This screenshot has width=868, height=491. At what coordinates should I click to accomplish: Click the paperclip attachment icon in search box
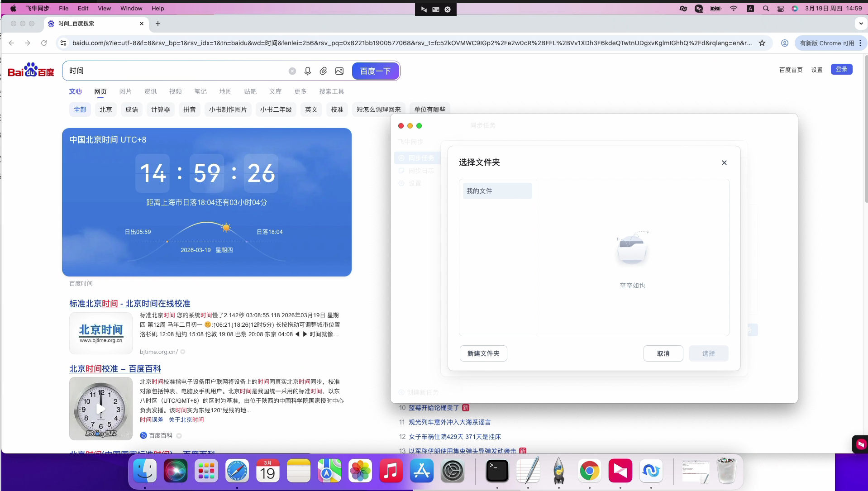[x=323, y=71]
